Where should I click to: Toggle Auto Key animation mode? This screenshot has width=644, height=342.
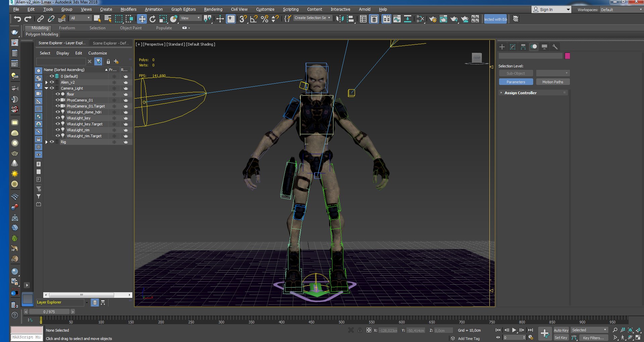point(561,330)
